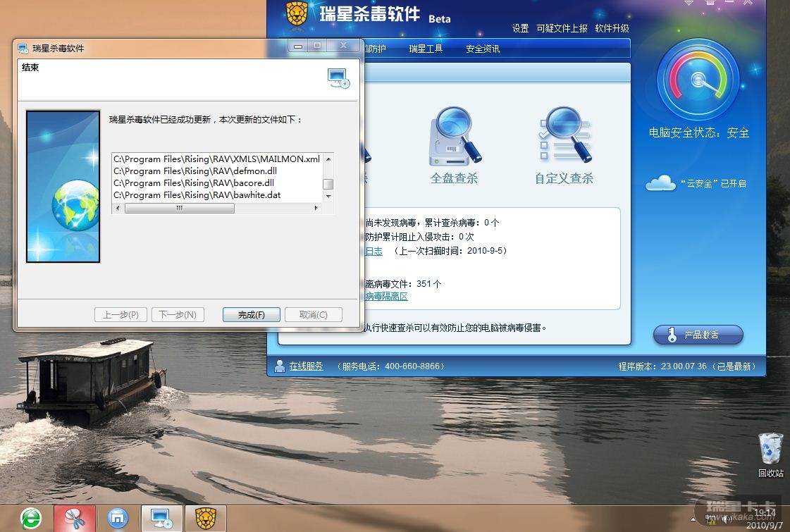
Task: Click the file list vertical scroll thumb
Action: click(x=328, y=184)
